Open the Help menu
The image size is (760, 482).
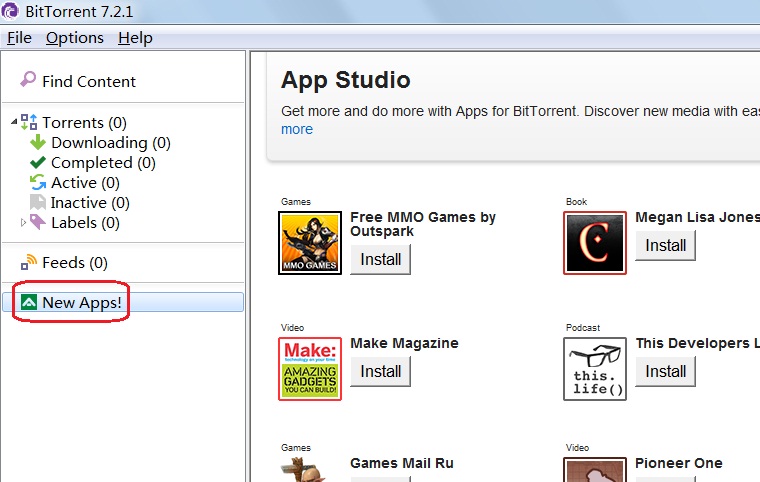[135, 38]
